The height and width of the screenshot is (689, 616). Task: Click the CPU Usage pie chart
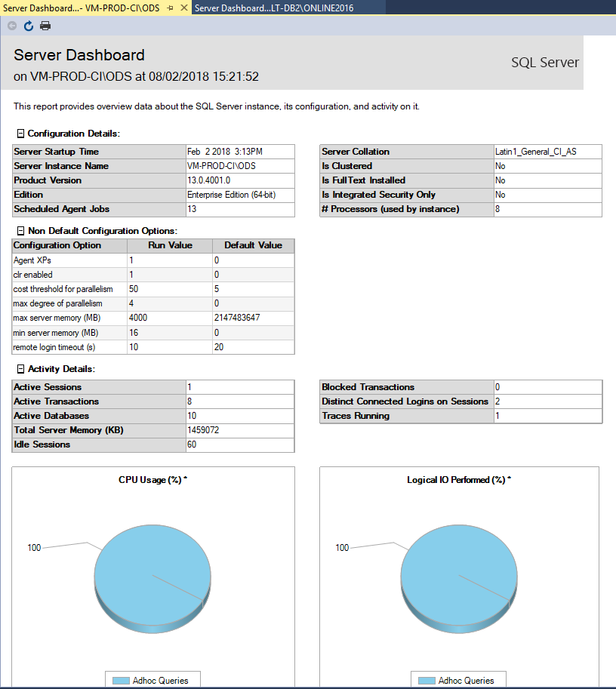152,579
